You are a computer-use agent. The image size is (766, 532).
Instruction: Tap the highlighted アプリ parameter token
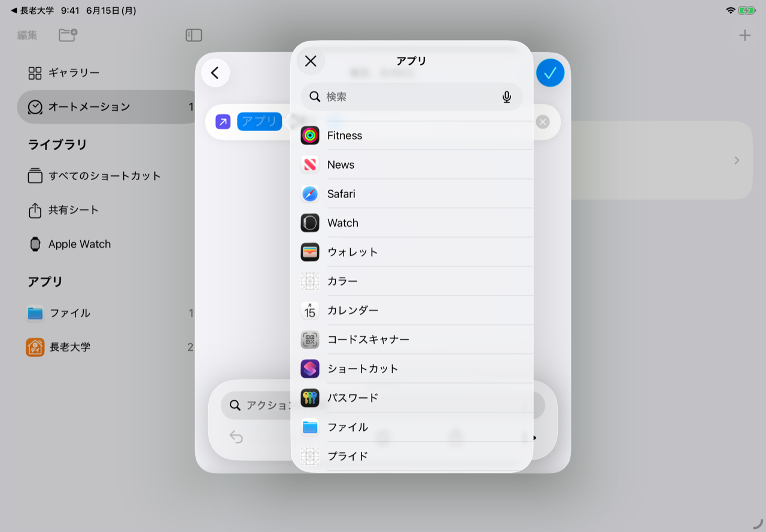pos(260,122)
